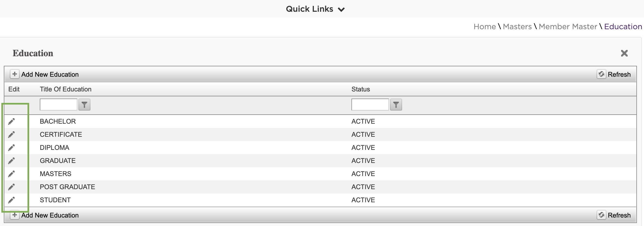Click top Add New Education button
The image size is (644, 226).
44,74
